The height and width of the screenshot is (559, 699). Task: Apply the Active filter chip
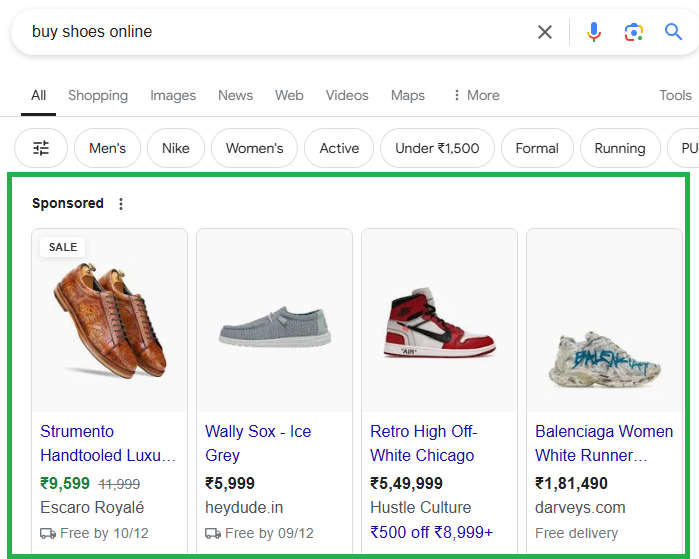(339, 148)
